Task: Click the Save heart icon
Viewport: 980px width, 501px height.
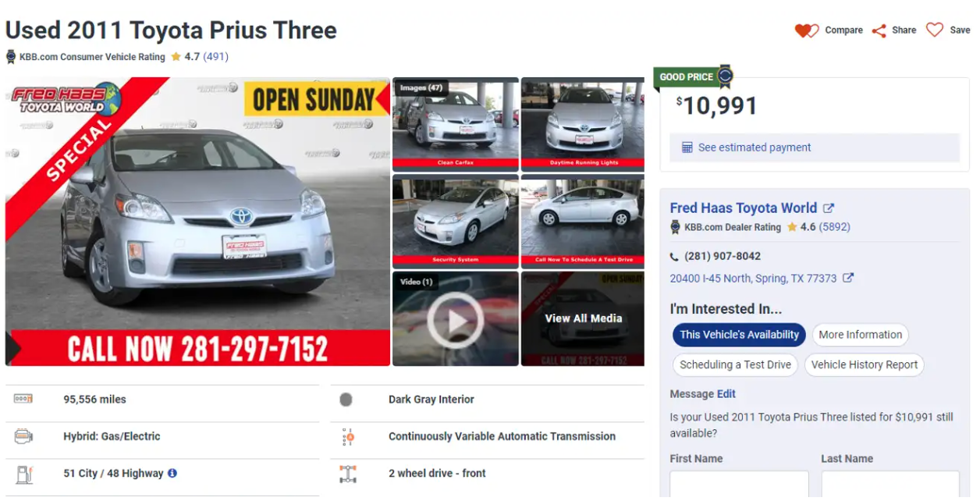Action: pyautogui.click(x=935, y=30)
